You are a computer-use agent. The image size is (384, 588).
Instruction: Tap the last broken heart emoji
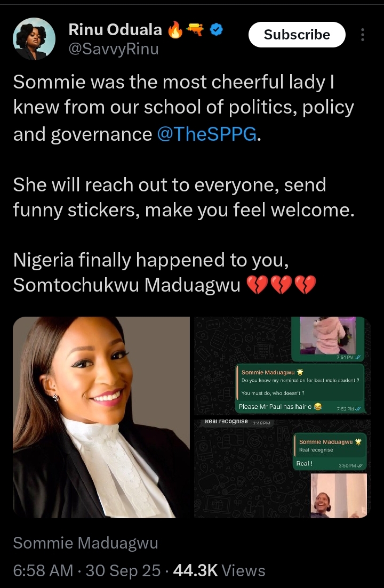306,285
